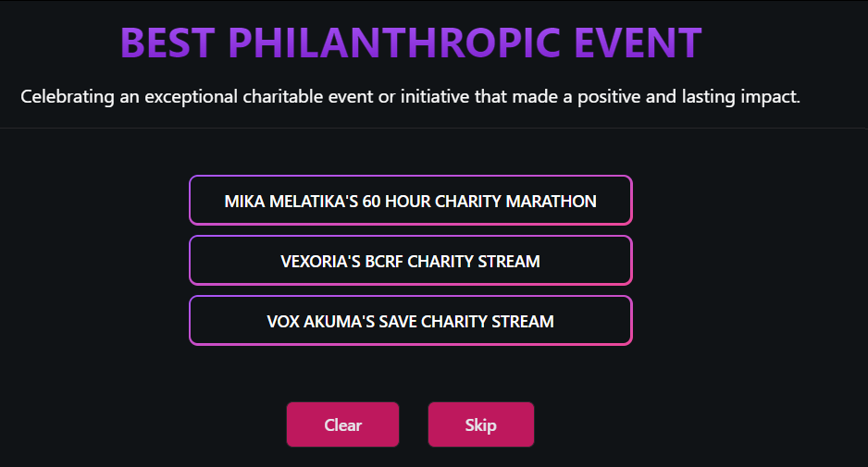Click the Best Philanthropic Event heading
This screenshot has width=868, height=467.
411,43
